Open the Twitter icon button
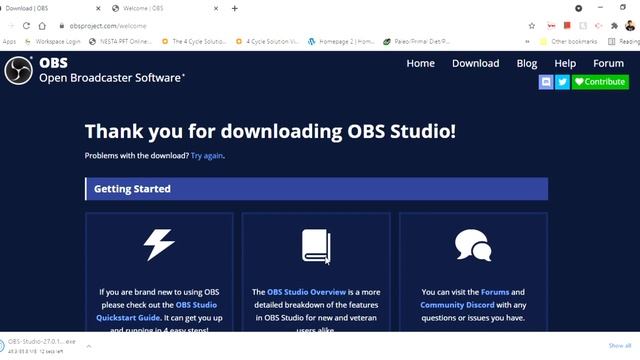Image resolution: width=640 pixels, height=360 pixels. (x=562, y=82)
